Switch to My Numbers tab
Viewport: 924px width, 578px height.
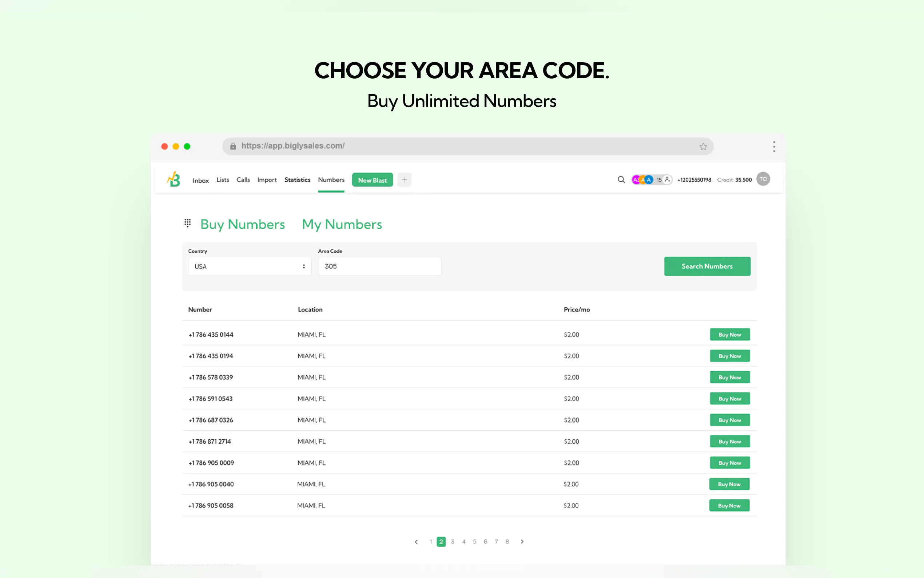click(x=342, y=225)
